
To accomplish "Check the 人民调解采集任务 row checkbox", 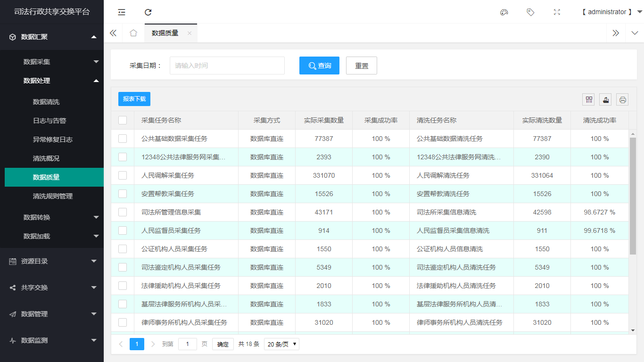I will click(x=123, y=175).
